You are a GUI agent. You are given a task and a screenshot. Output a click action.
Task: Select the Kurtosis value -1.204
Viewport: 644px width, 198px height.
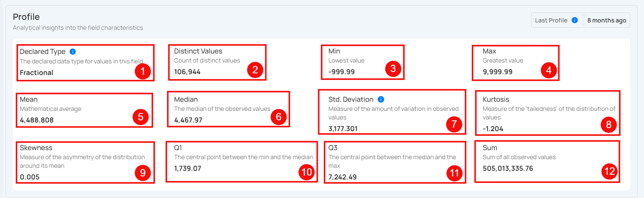493,129
